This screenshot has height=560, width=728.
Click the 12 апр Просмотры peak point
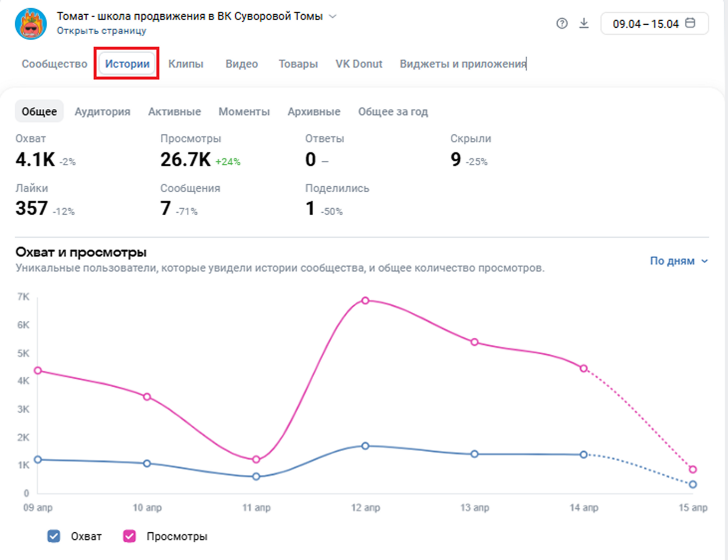pyautogui.click(x=365, y=301)
